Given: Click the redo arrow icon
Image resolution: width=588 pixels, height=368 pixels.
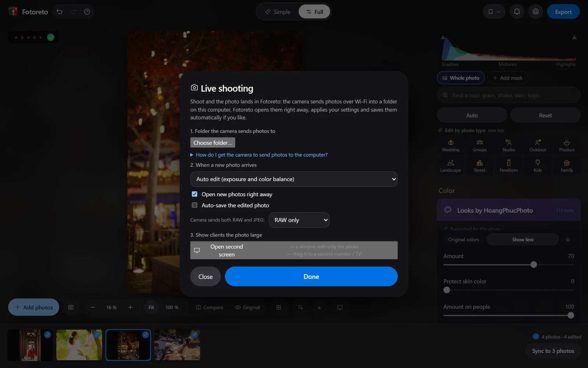Looking at the screenshot, I should pos(73,12).
